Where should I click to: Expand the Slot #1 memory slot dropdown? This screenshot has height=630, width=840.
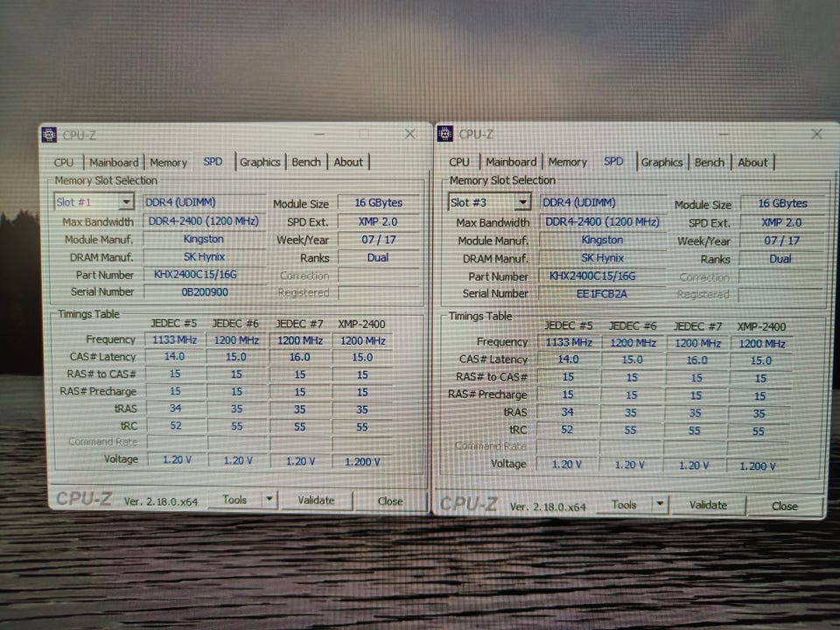click(x=126, y=202)
